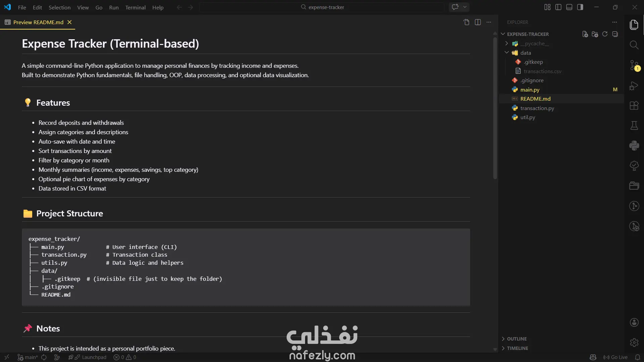Collapse all folders in Explorer
The height and width of the screenshot is (362, 644).
615,34
